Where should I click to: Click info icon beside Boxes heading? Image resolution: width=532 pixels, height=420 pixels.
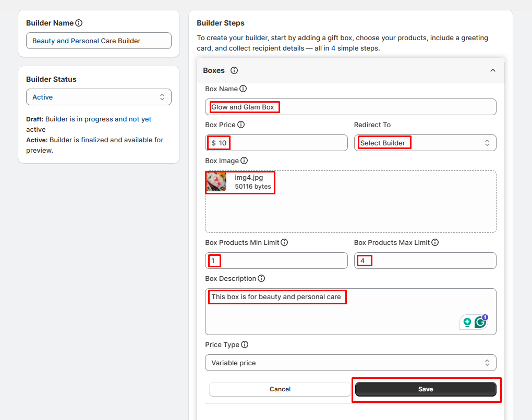point(234,70)
